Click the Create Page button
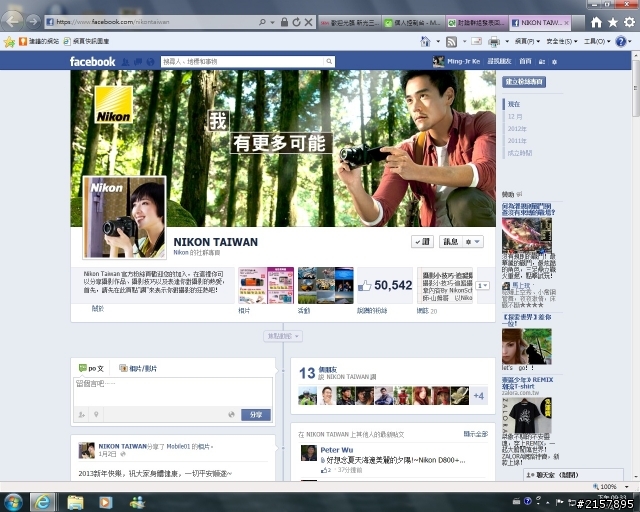The image size is (640, 512). [524, 82]
